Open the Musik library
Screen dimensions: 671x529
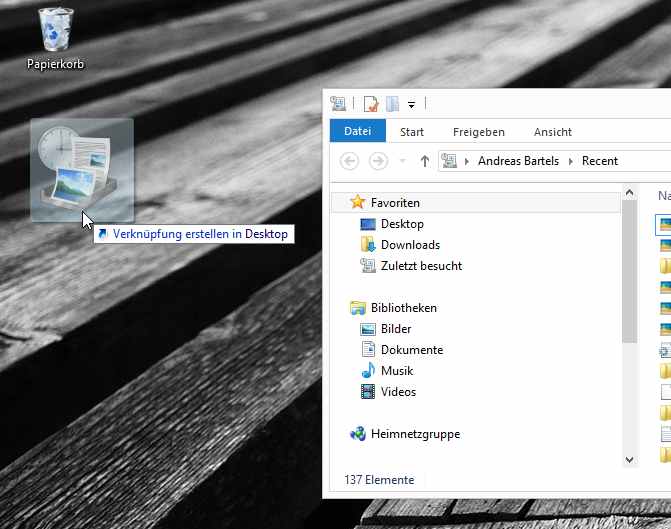(x=397, y=371)
